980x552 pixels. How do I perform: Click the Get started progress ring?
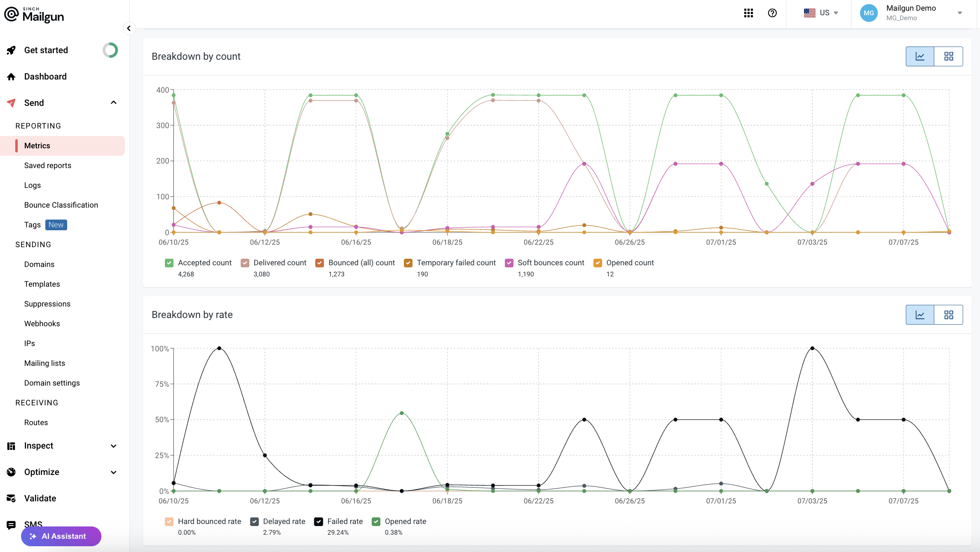pos(110,50)
